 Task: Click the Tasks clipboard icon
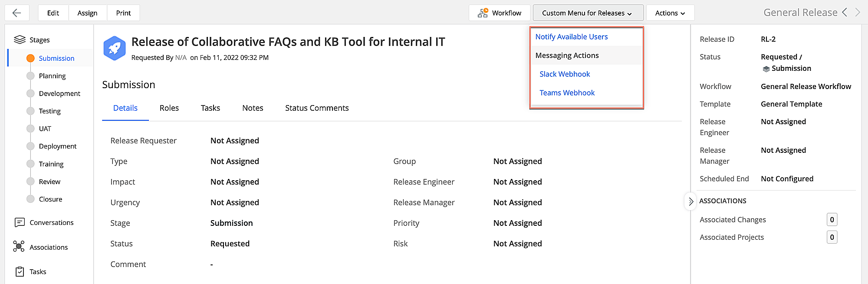click(20, 272)
